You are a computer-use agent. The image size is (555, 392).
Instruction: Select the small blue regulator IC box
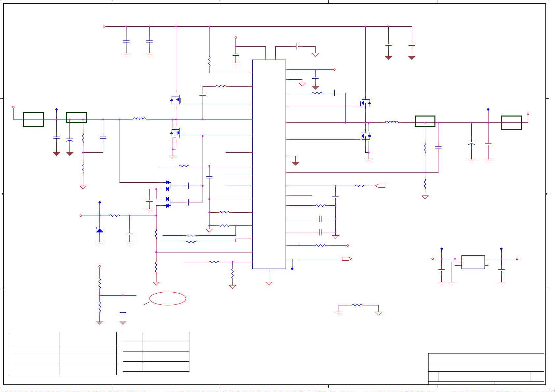coord(473,262)
